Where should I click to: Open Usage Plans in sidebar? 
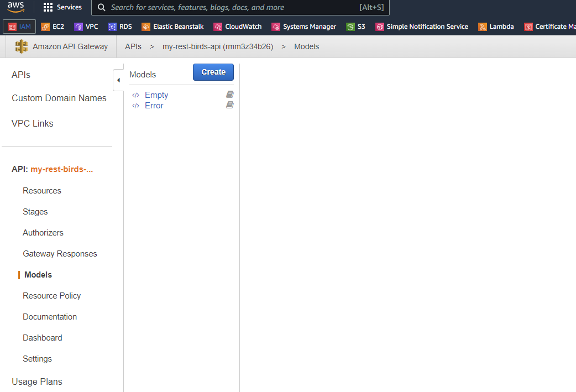click(37, 381)
